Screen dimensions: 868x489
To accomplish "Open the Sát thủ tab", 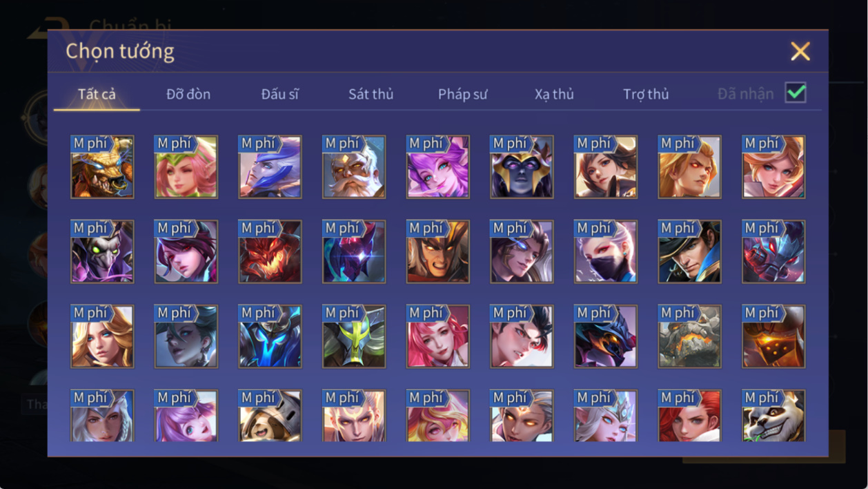I will pyautogui.click(x=371, y=94).
